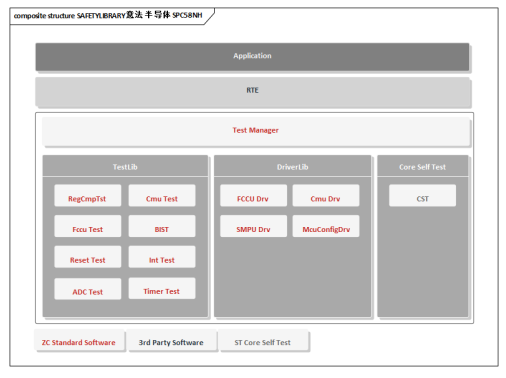The width and height of the screenshot is (506, 378).
Task: Select the CST component box
Action: [x=422, y=196]
